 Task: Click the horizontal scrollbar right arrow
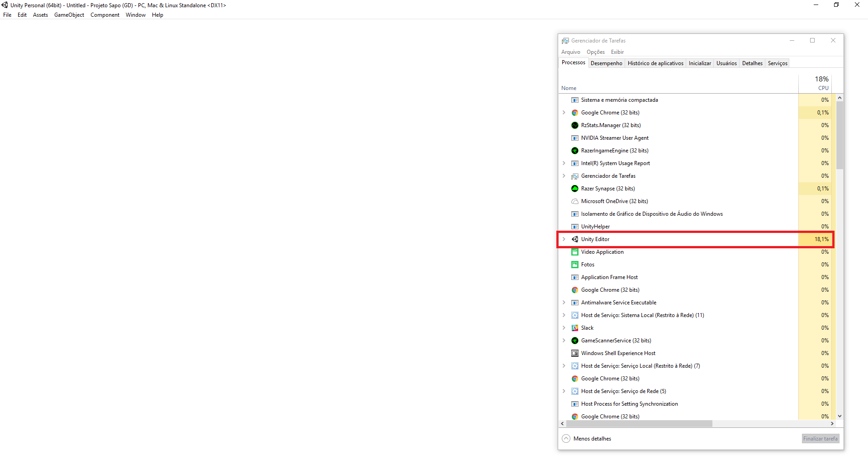click(x=832, y=424)
